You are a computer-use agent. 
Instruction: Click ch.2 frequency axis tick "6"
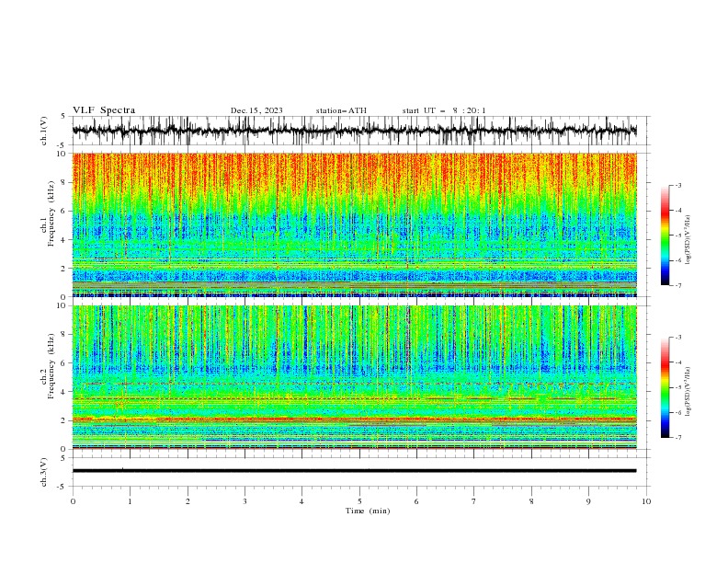click(64, 363)
